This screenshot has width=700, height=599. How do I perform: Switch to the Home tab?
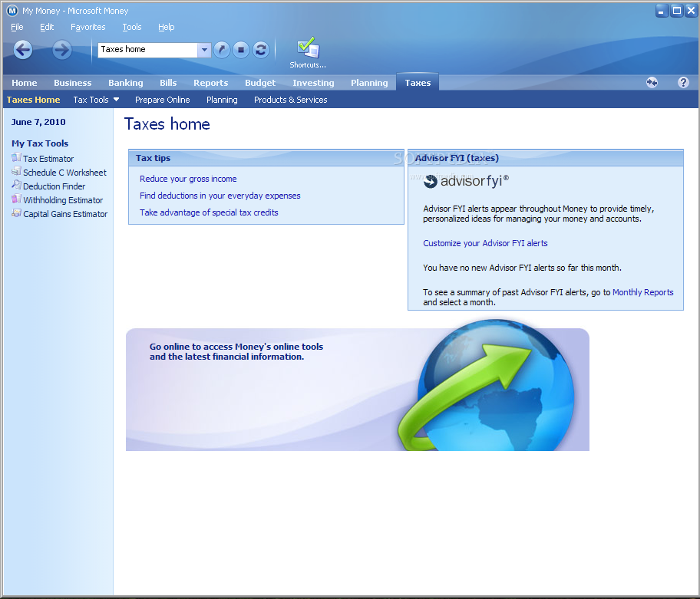(24, 83)
